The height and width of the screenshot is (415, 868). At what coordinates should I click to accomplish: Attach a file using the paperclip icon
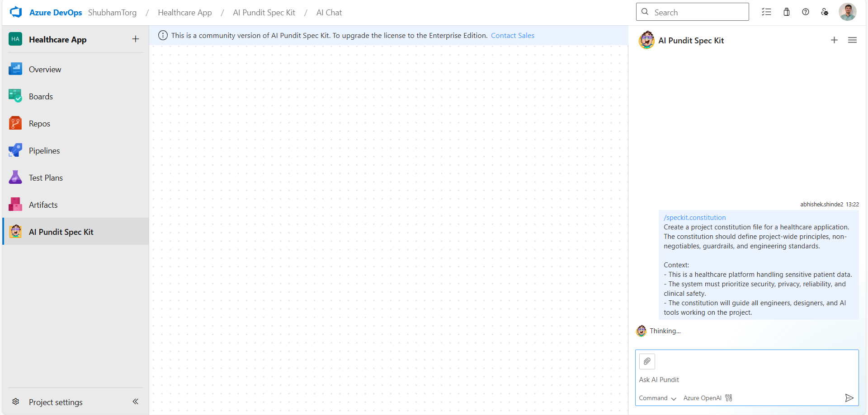click(647, 361)
